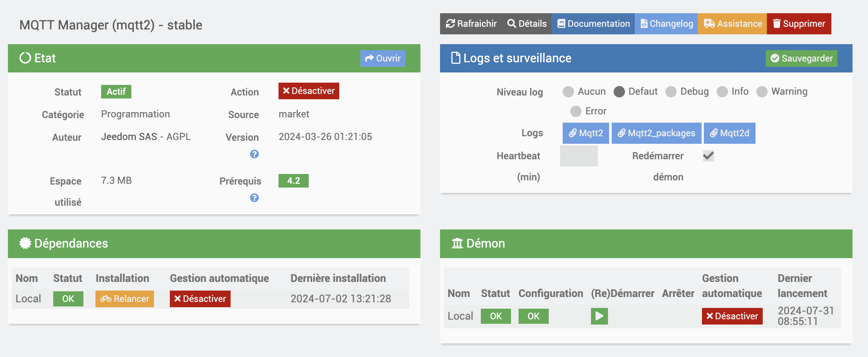Click Ouvrir in the Etat panel
Image resolution: width=868 pixels, height=357 pixels.
(x=383, y=58)
